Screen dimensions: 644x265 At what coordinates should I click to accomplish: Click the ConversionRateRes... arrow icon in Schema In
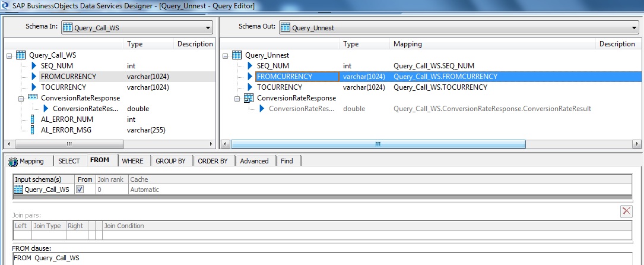pos(46,109)
